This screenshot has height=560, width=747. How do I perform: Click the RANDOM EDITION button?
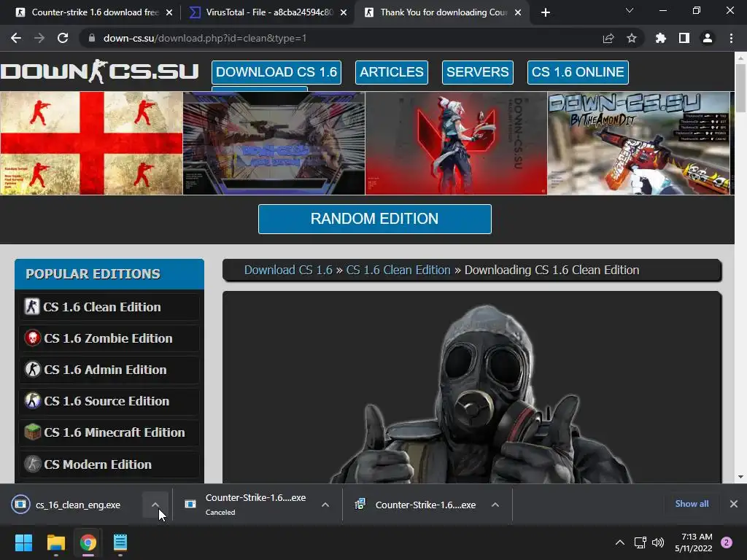point(374,219)
